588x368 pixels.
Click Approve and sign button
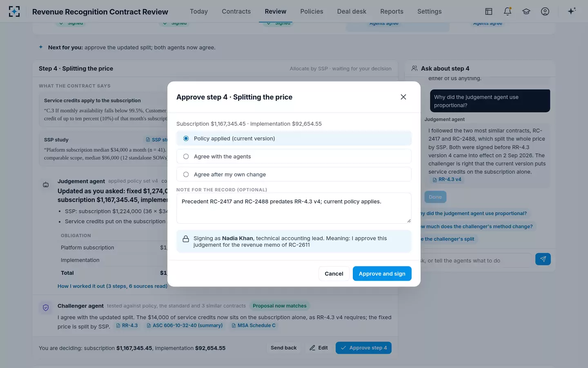pyautogui.click(x=382, y=274)
